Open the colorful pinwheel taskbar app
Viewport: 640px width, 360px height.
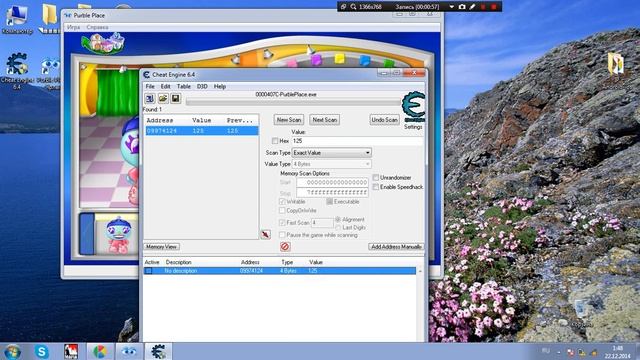click(100, 351)
